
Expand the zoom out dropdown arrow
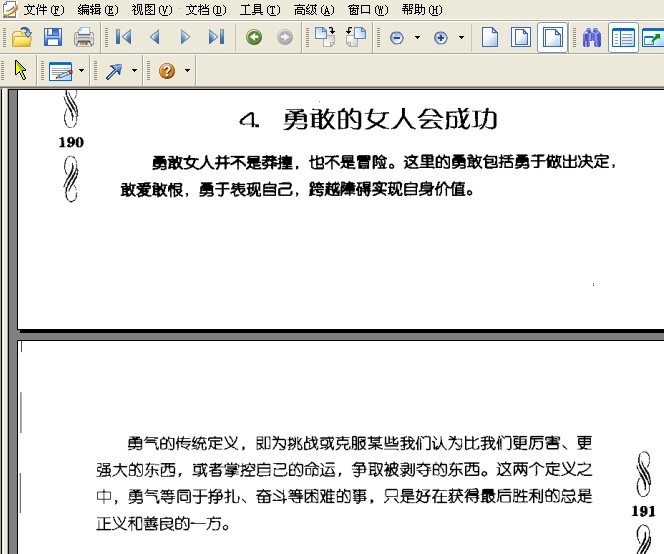point(418,38)
